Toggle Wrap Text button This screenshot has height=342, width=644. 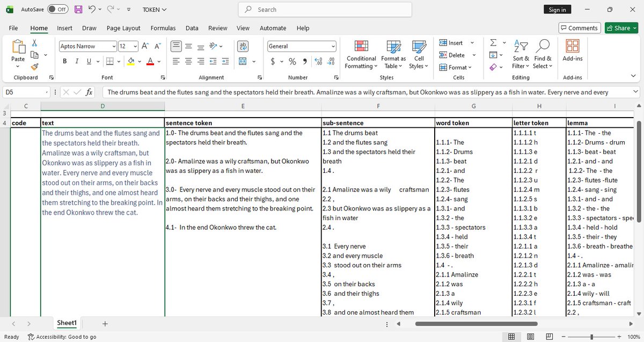[x=243, y=46]
